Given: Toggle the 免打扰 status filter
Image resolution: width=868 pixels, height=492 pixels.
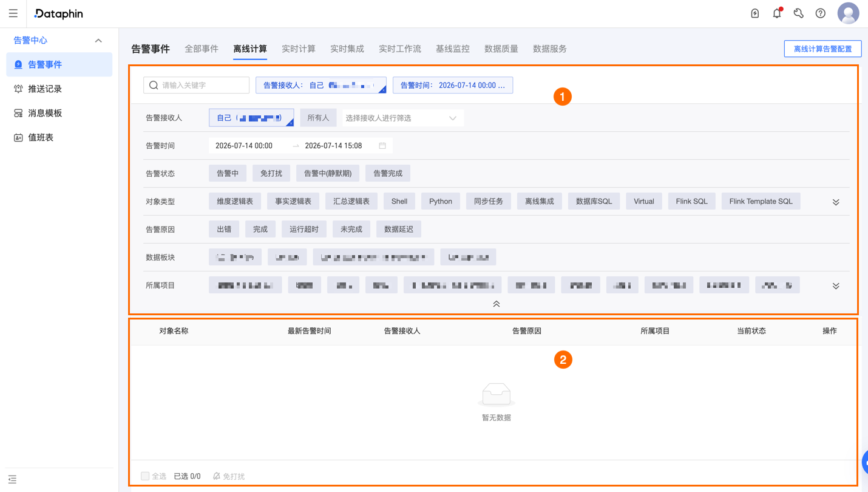Looking at the screenshot, I should coord(271,174).
